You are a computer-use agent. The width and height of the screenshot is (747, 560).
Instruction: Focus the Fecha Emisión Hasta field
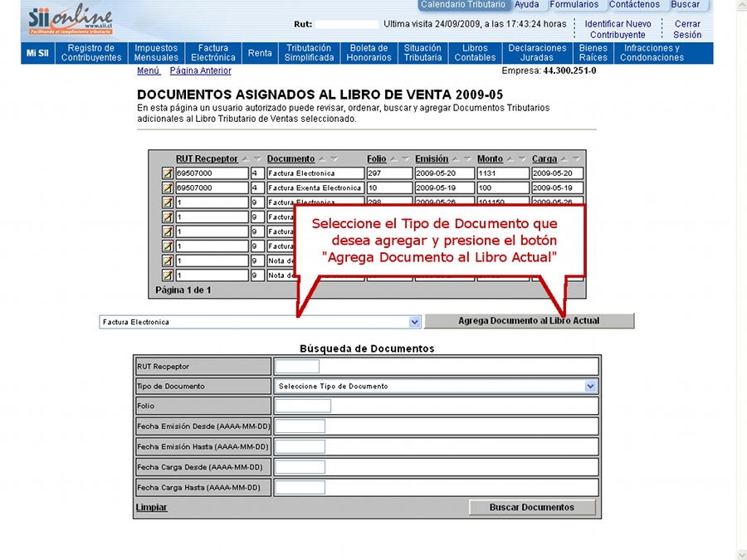pos(300,447)
